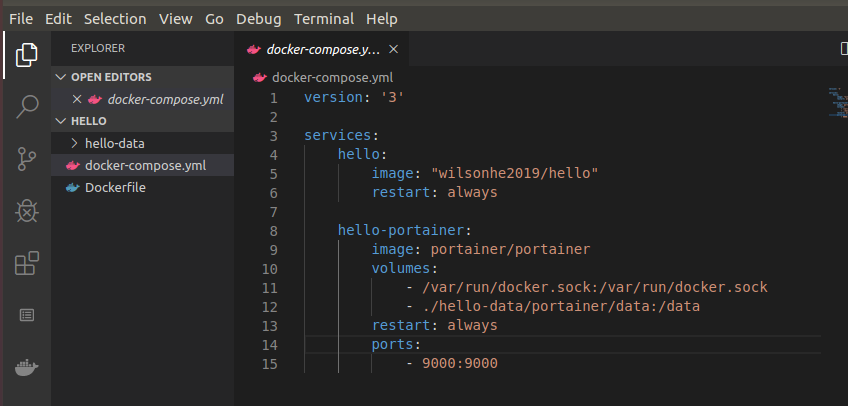
Task: Close docker-compose.yml in Open Editors list
Action: [77, 99]
